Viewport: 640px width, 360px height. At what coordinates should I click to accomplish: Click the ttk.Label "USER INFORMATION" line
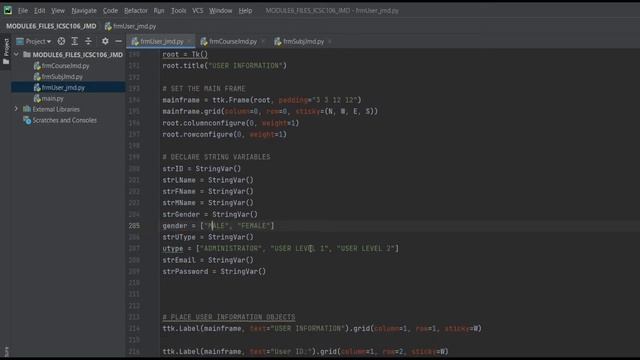(322, 329)
